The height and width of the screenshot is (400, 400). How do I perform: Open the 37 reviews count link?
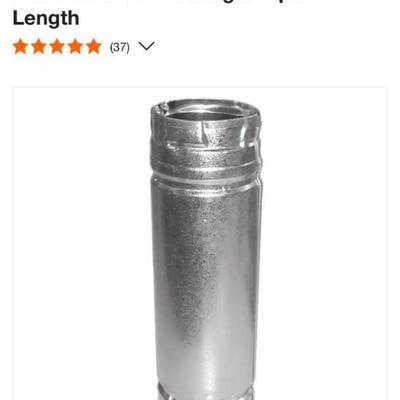[x=120, y=47]
